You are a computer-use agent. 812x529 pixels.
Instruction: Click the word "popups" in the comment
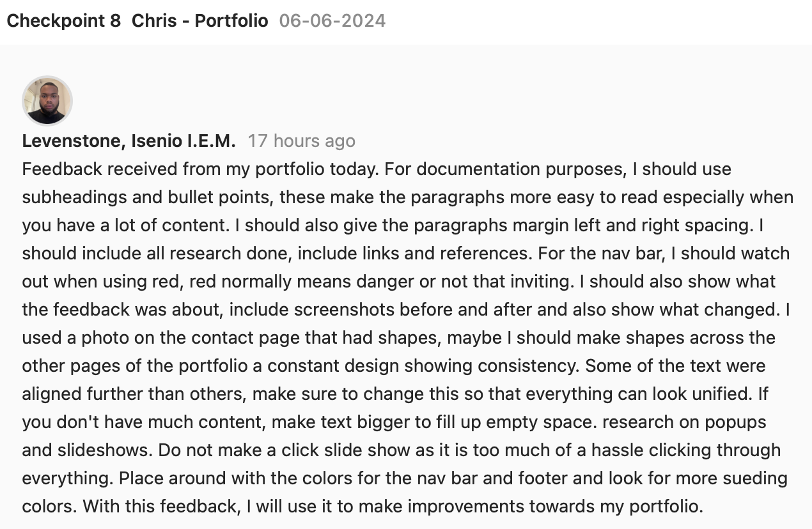pos(734,422)
